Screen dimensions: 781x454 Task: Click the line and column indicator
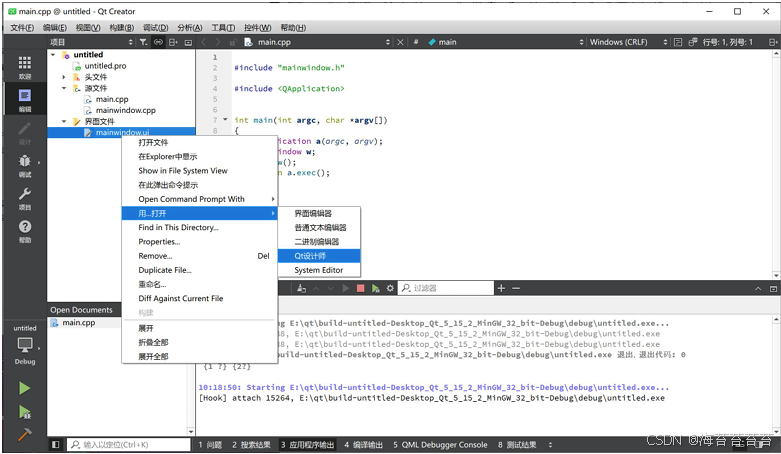pyautogui.click(x=728, y=42)
